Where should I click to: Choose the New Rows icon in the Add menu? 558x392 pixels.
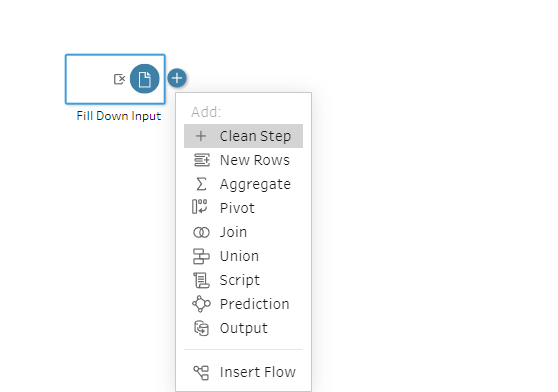(x=201, y=160)
